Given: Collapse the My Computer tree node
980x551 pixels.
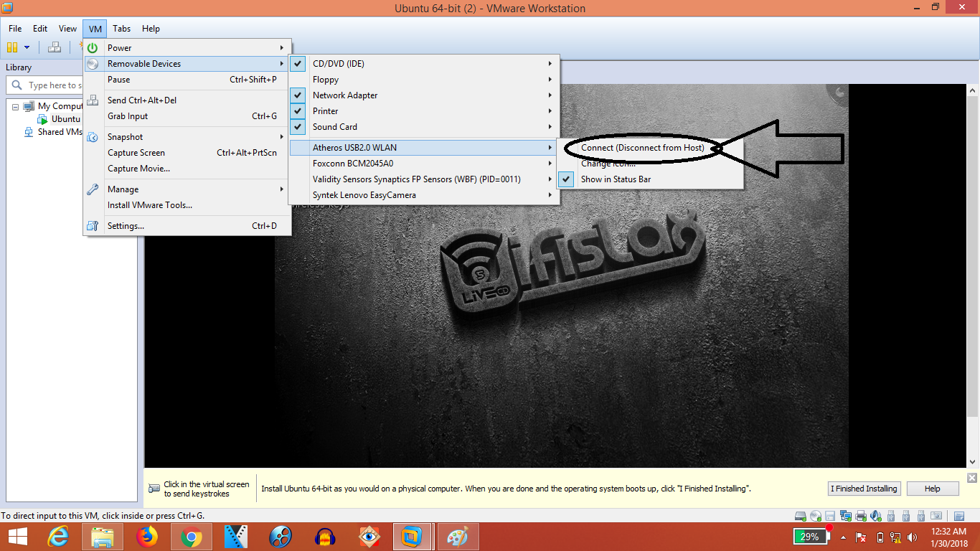Looking at the screenshot, I should 16,106.
